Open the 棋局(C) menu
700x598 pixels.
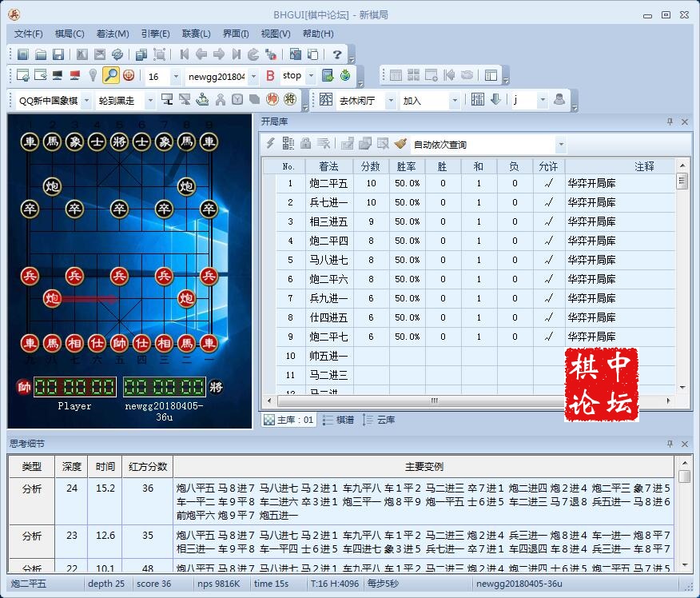(70, 34)
